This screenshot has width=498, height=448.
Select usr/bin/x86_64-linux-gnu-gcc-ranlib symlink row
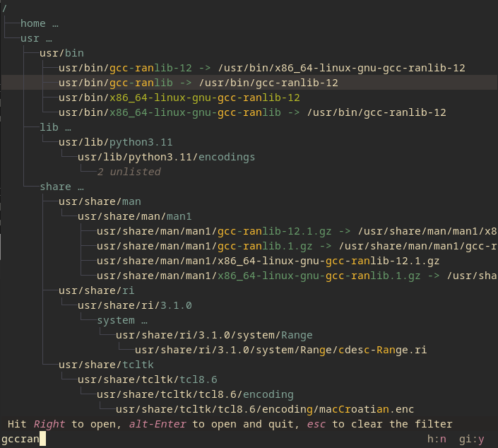[252, 112]
